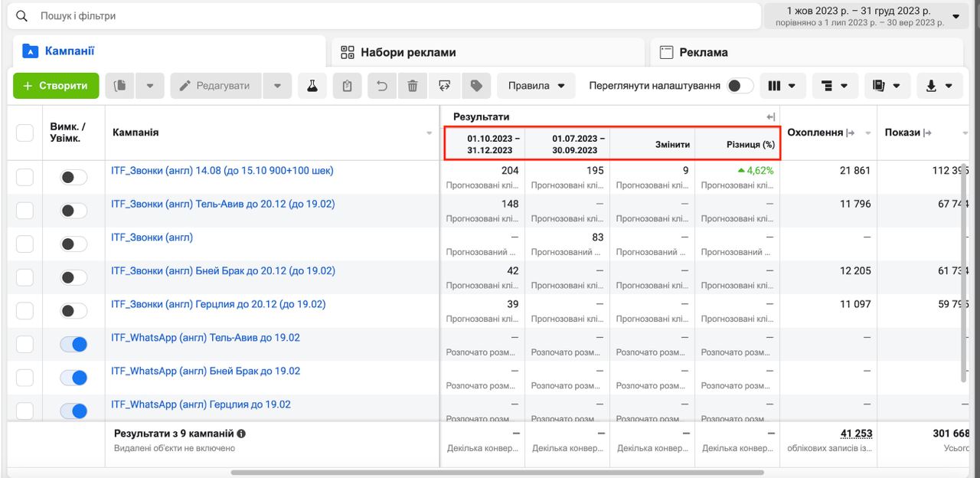This screenshot has height=478, width=980.
Task: Open the Правила dropdown
Action: [x=536, y=85]
